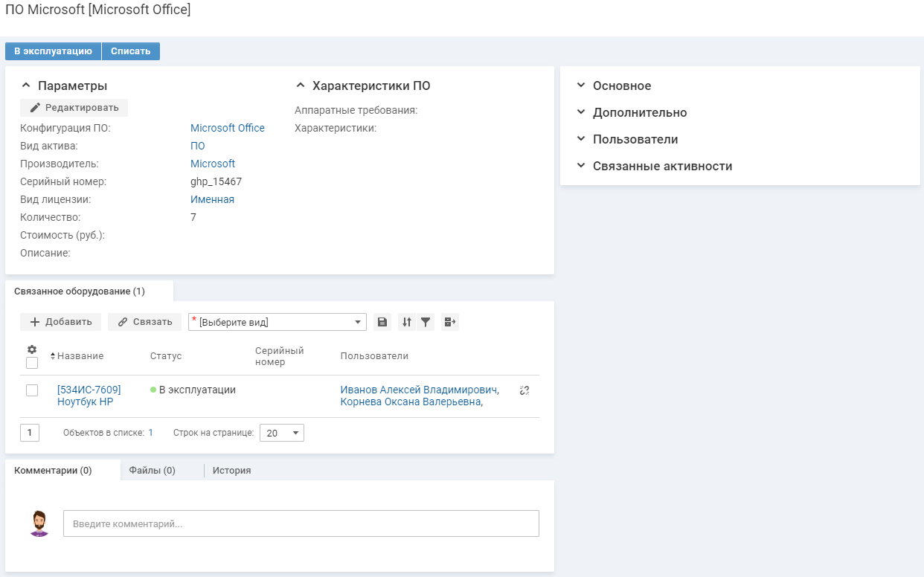
Task: Open sorting settings with the arrows icon
Action: pos(406,322)
